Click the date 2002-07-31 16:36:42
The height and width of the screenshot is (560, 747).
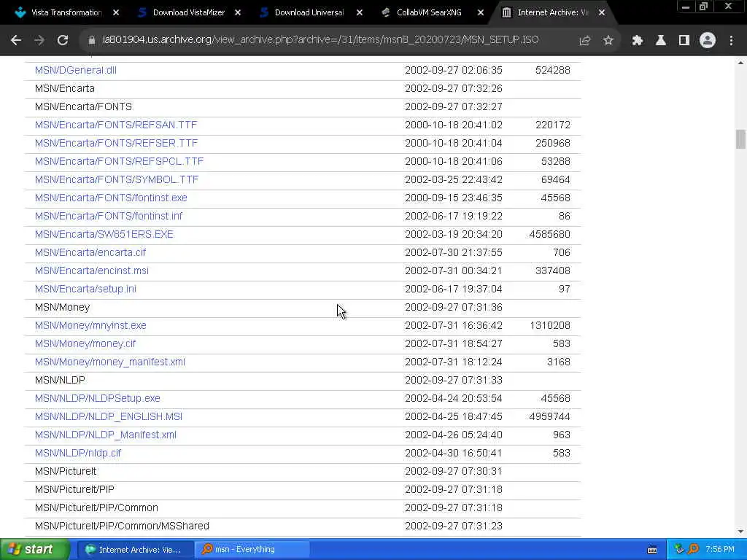[x=454, y=325]
